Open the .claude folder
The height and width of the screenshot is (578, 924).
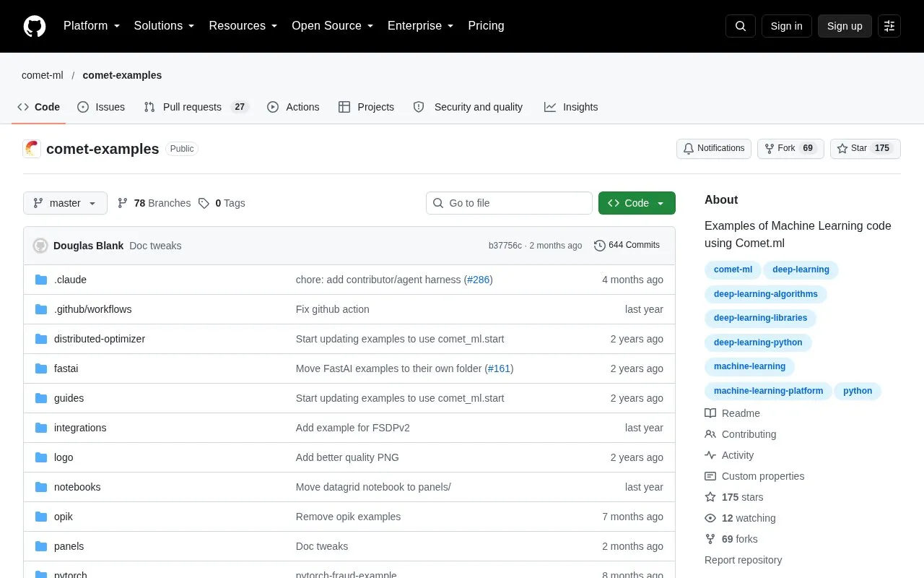pos(70,280)
